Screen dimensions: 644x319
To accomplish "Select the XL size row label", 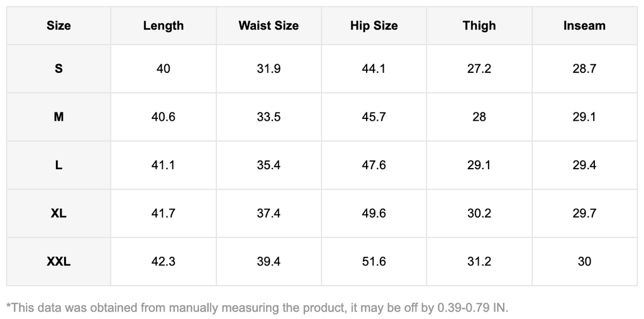I will point(58,214).
